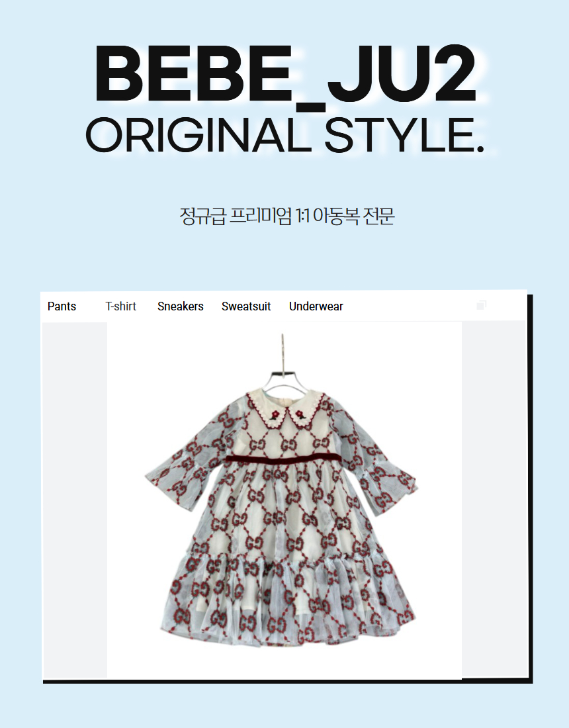The width and height of the screenshot is (569, 728).
Task: Click the BEBE_JU2 brand title
Action: pos(285,74)
